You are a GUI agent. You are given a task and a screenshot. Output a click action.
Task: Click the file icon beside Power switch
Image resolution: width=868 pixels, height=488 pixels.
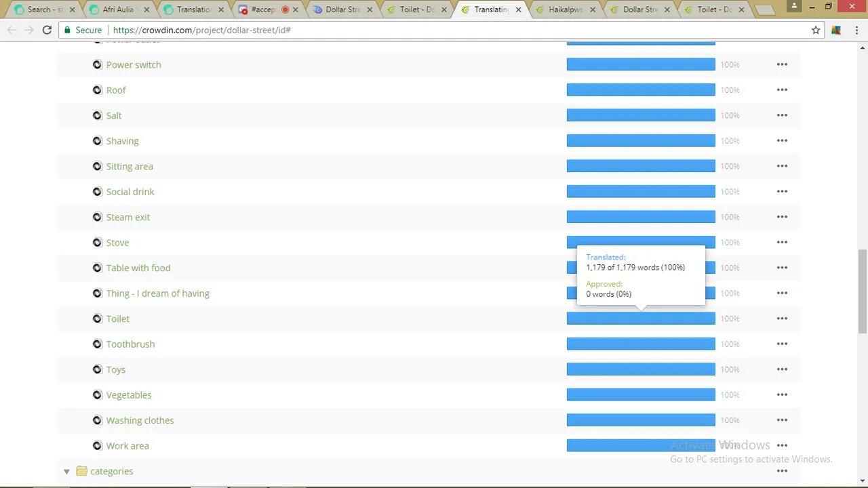point(97,64)
